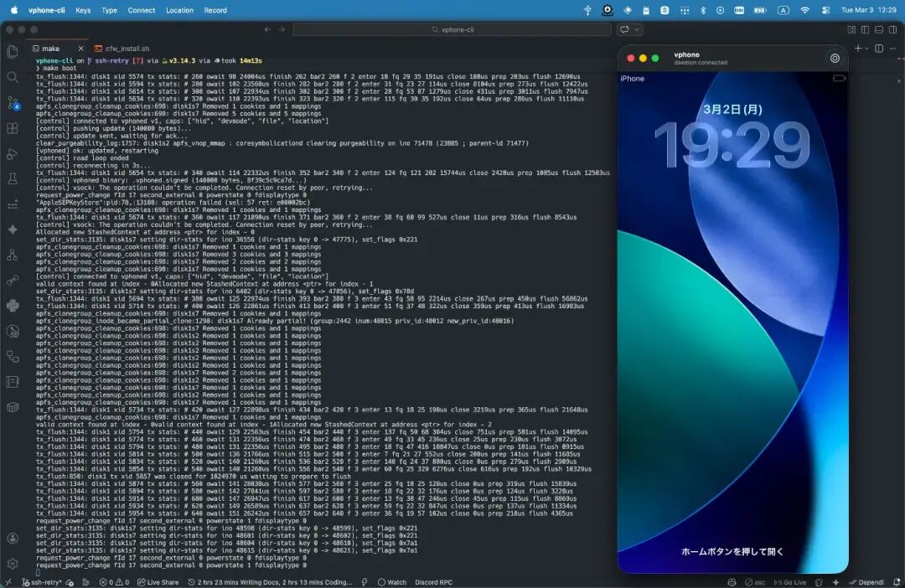Toggle bottom panel visibility in title bar
This screenshot has width=905, height=588.
point(879,29)
